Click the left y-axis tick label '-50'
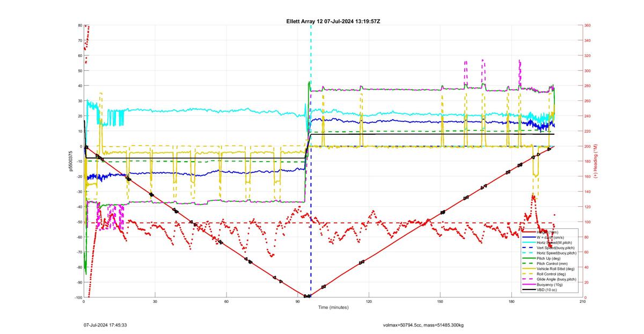The height and width of the screenshot is (334, 644). coord(78,222)
